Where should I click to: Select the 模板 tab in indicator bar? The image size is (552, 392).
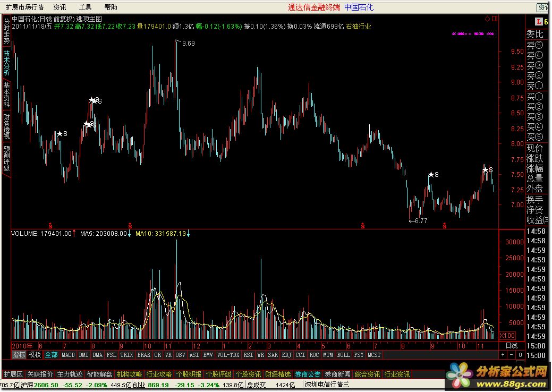point(35,355)
